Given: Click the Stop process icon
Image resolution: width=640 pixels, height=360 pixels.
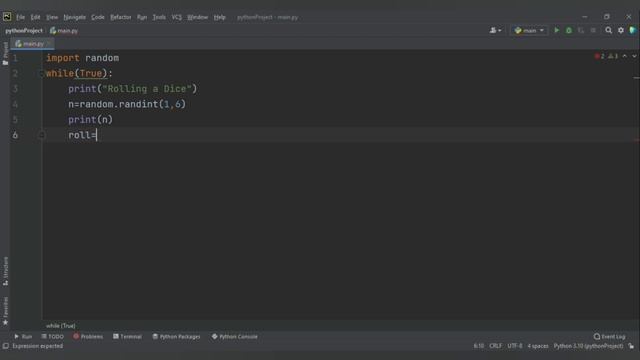Looking at the screenshot, I should [593, 30].
